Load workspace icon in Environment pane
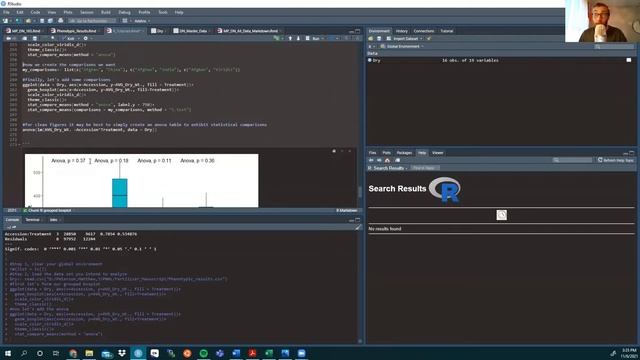 click(371, 38)
